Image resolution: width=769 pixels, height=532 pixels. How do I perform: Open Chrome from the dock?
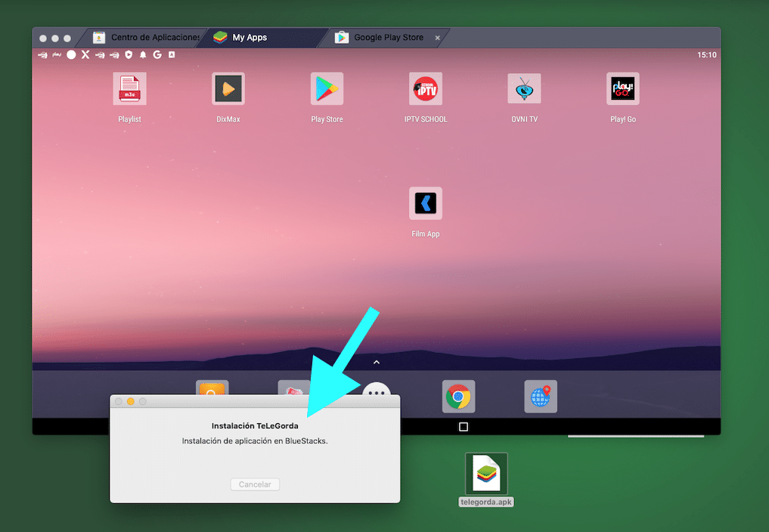(x=458, y=395)
